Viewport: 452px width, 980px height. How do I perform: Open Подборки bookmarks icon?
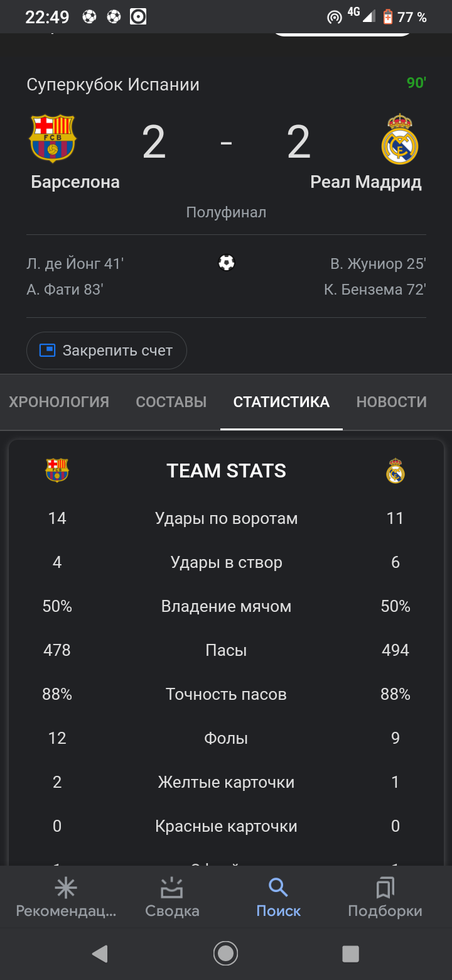click(385, 888)
